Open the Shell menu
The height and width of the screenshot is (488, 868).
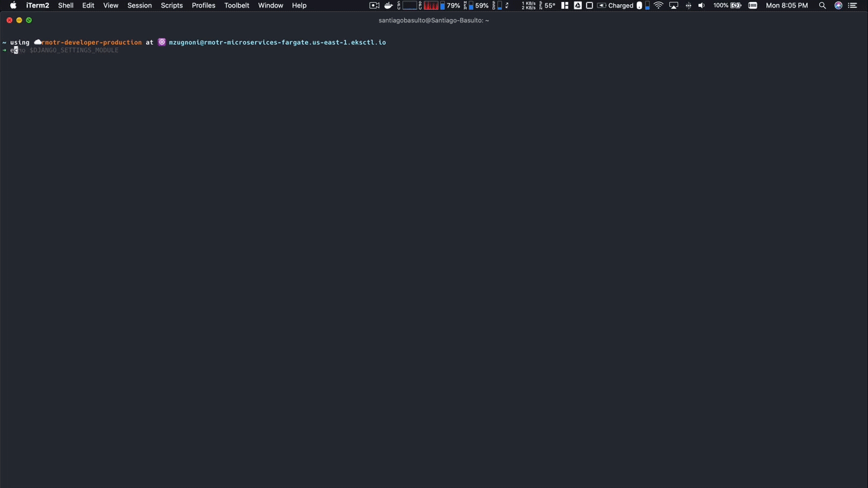coord(66,5)
